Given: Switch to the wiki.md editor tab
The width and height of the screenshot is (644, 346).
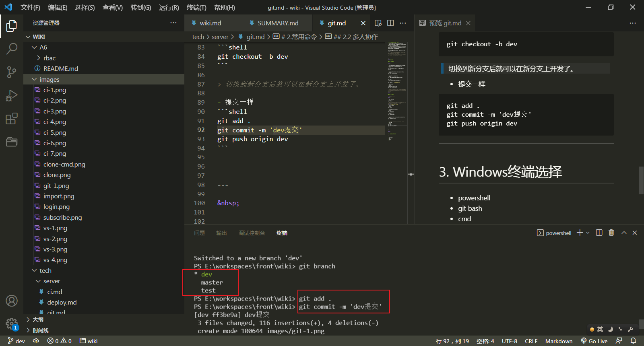Looking at the screenshot, I should tap(213, 23).
